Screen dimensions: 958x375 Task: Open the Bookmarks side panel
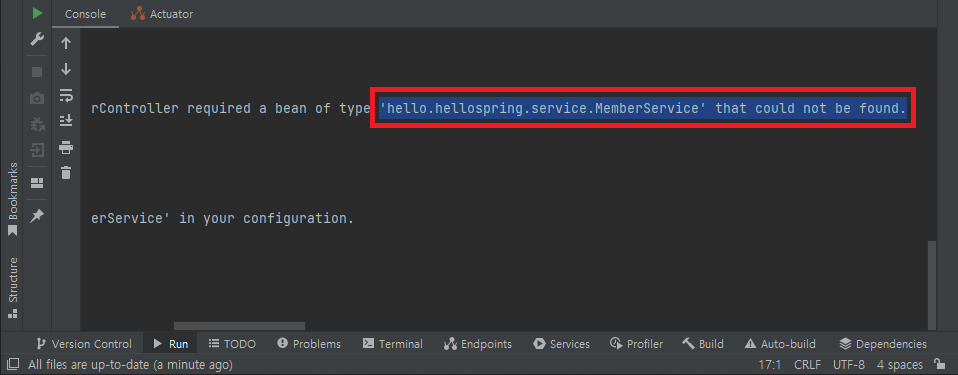point(12,198)
